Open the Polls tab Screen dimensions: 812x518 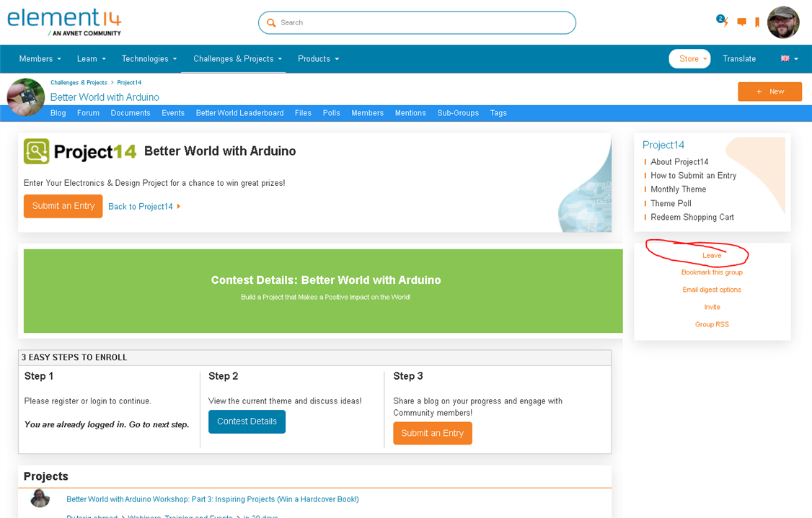[x=332, y=113]
